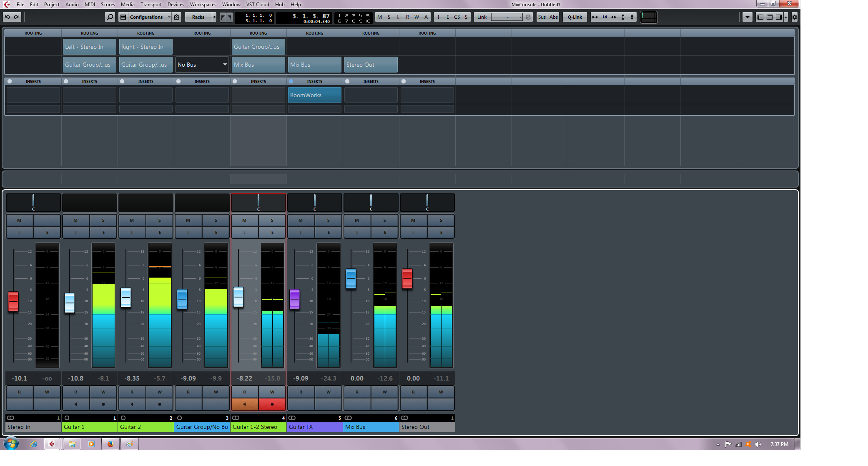Open the Cubase taskbar icon
This screenshot has height=466, width=868.
click(x=52, y=444)
